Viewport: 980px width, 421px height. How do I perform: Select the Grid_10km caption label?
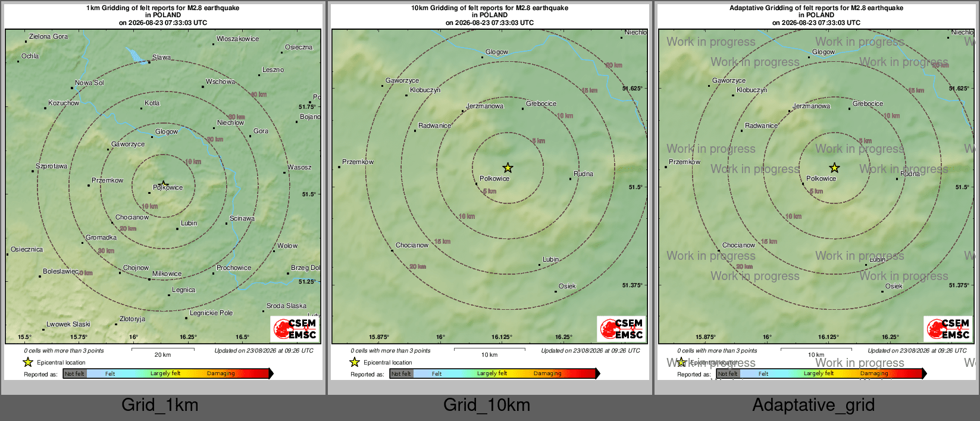click(487, 405)
